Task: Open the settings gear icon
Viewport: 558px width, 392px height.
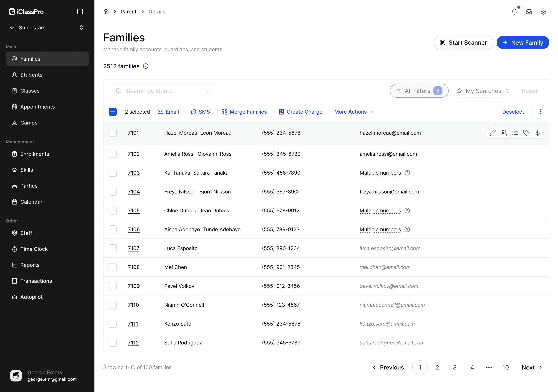Action: (x=543, y=12)
